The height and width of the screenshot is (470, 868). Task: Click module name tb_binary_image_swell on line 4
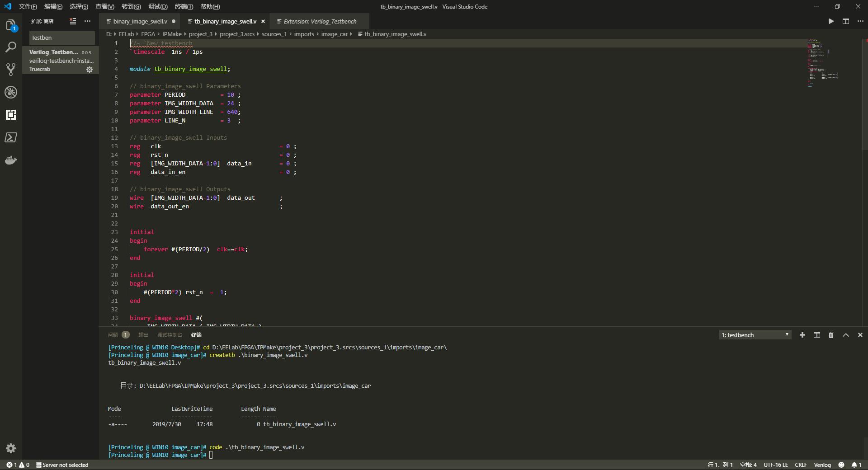coord(190,69)
